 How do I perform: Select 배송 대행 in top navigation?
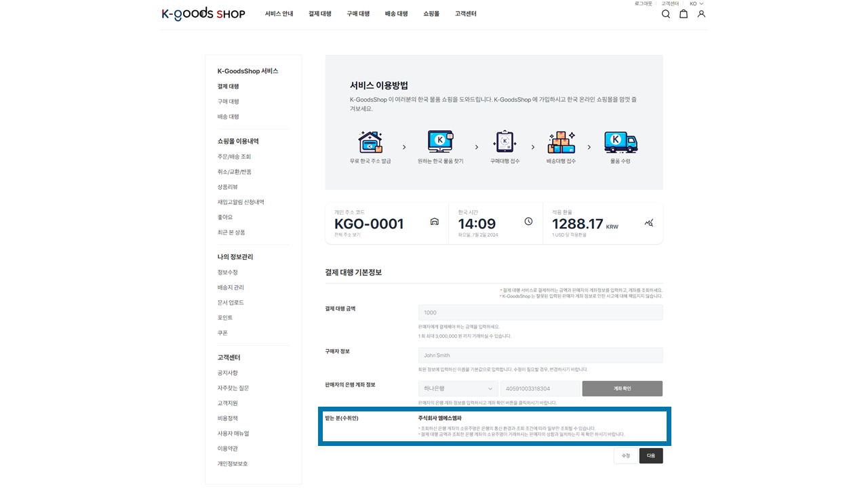click(x=396, y=14)
